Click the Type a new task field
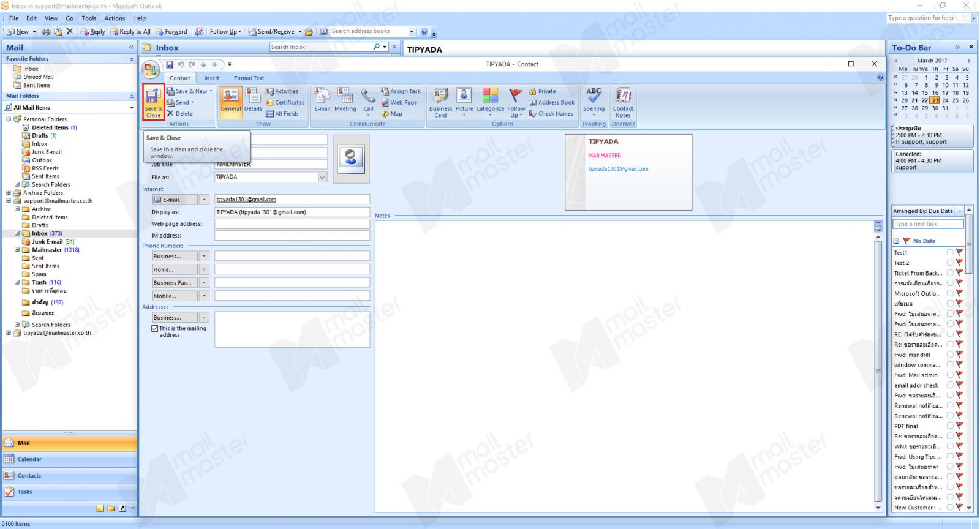Screen dimensions: 980x529 tap(928, 224)
